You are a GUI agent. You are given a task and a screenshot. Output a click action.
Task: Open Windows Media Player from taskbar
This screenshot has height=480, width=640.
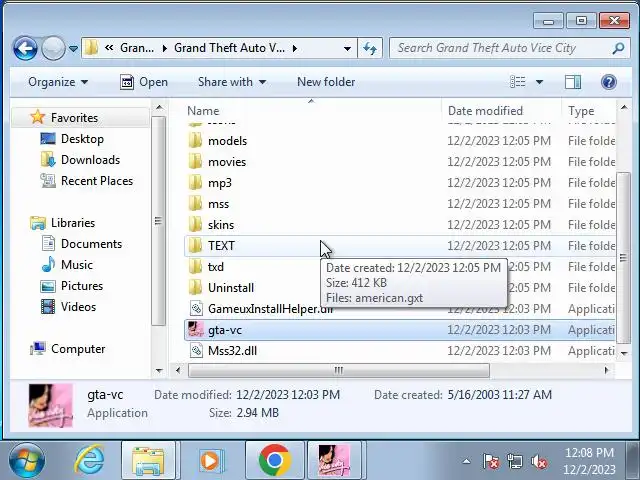pos(211,460)
